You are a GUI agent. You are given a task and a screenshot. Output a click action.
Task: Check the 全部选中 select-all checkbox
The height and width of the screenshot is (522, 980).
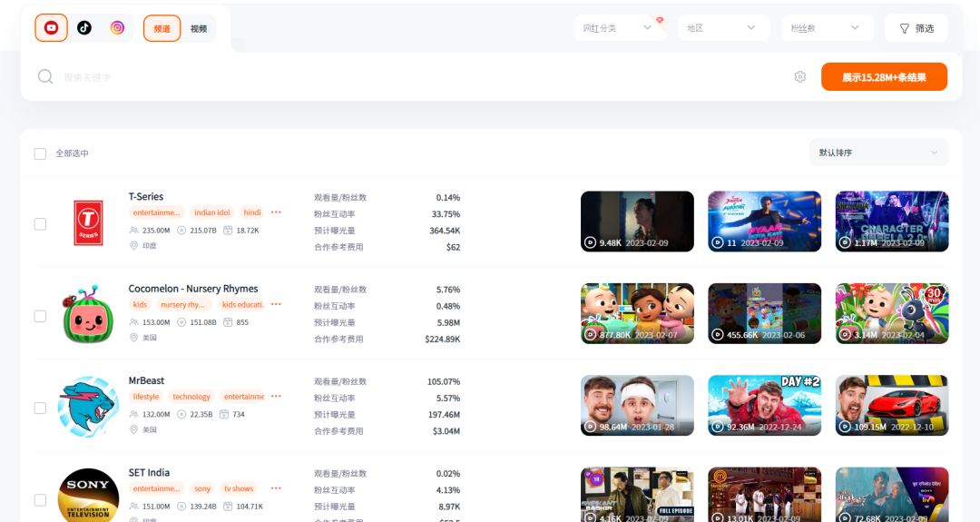click(x=40, y=153)
